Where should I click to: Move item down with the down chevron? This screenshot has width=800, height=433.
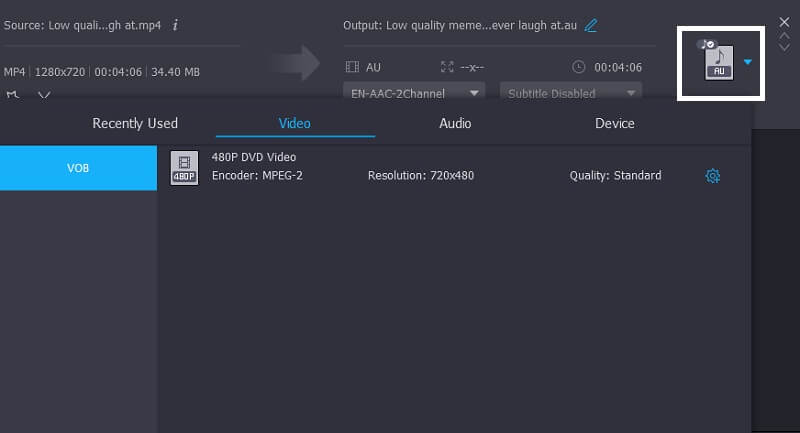784,46
